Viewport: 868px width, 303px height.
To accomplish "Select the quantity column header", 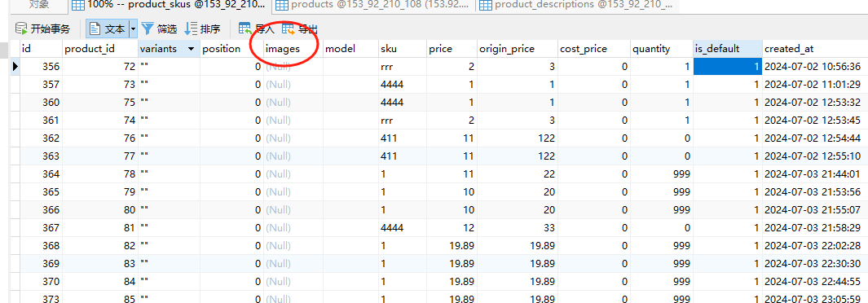I will pyautogui.click(x=662, y=49).
